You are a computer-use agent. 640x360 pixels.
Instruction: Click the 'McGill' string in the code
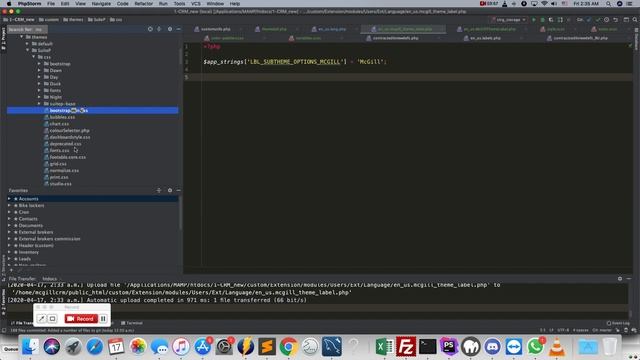click(371, 62)
